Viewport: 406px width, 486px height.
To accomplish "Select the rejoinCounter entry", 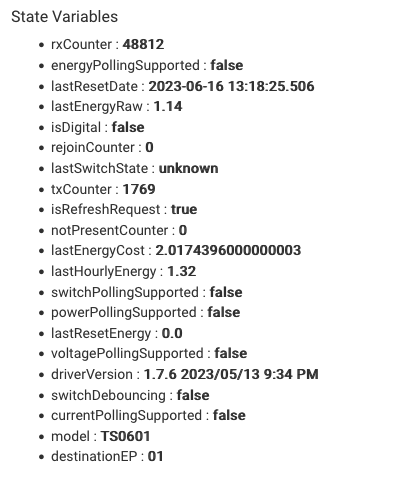I will [102, 148].
